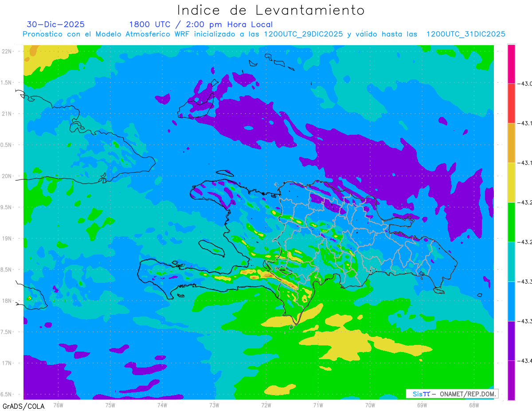Click the '20N' latitude label
532x411 pixels.
7,176
